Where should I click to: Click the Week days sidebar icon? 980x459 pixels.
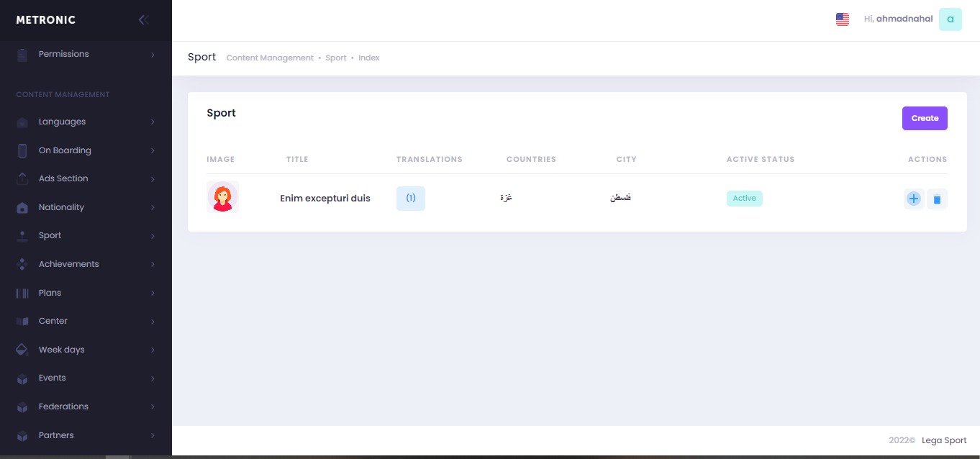click(x=22, y=350)
